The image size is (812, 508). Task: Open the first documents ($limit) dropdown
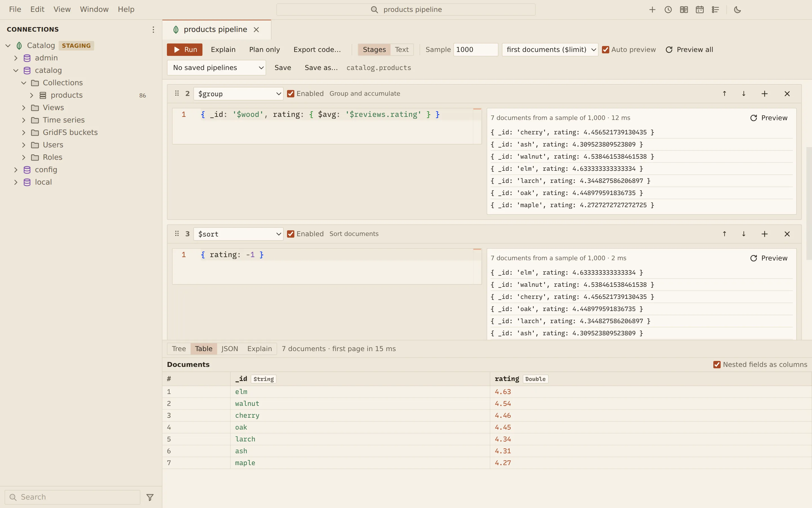(550, 50)
